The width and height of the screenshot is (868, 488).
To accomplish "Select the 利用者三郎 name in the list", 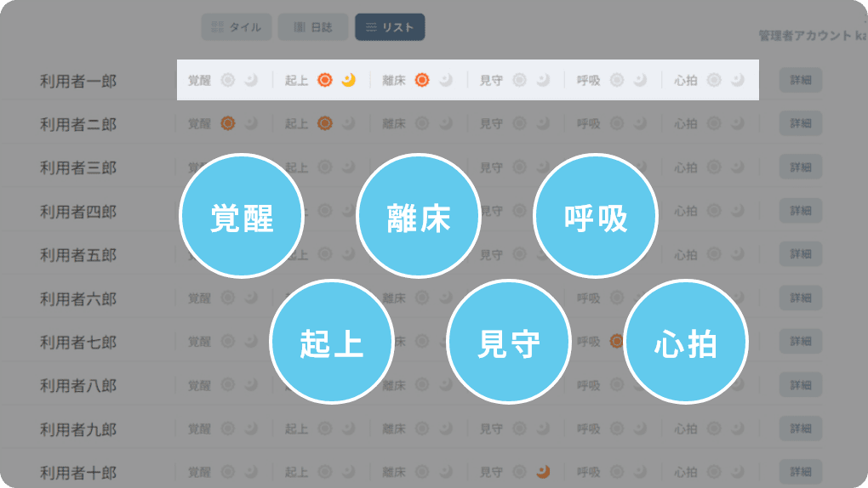I will click(77, 167).
